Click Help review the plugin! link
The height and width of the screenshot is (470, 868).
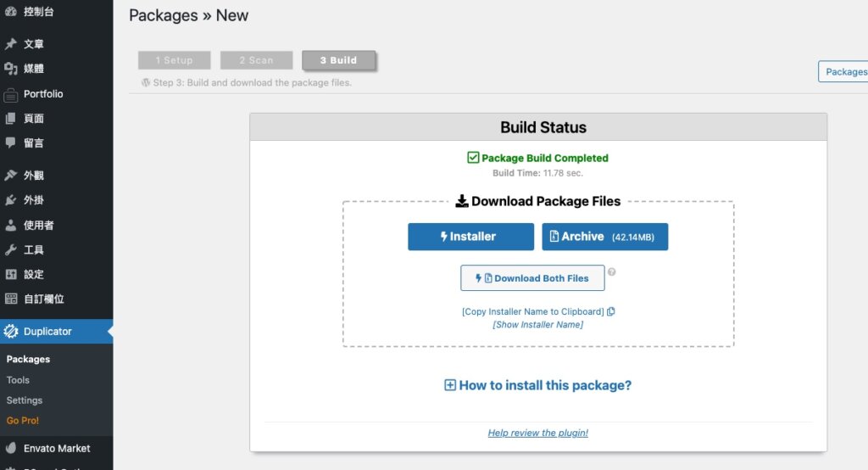538,433
